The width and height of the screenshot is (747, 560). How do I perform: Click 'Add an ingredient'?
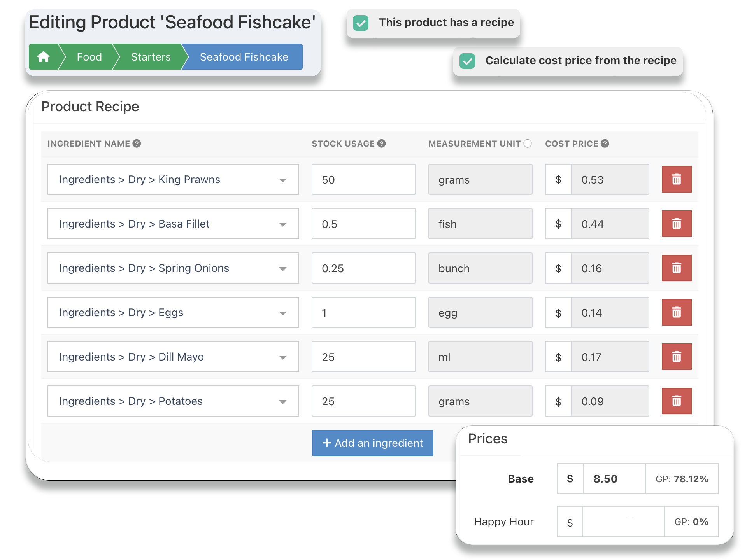[x=372, y=443]
